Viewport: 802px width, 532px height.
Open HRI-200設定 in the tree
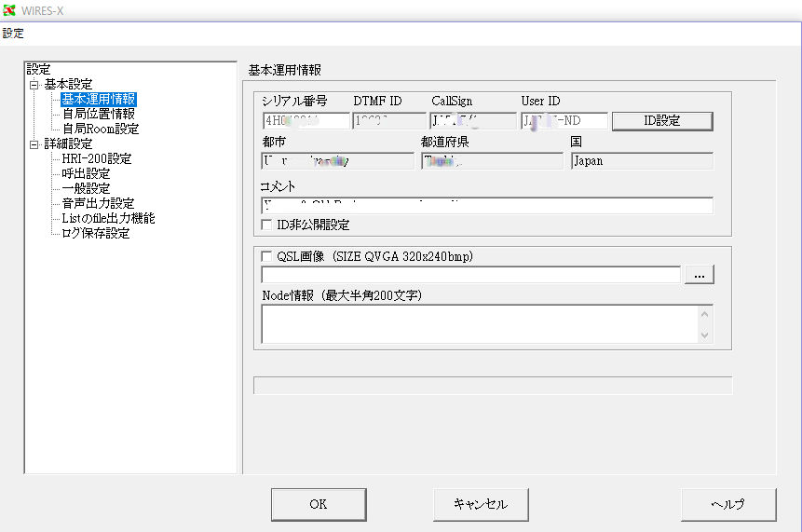(x=97, y=159)
